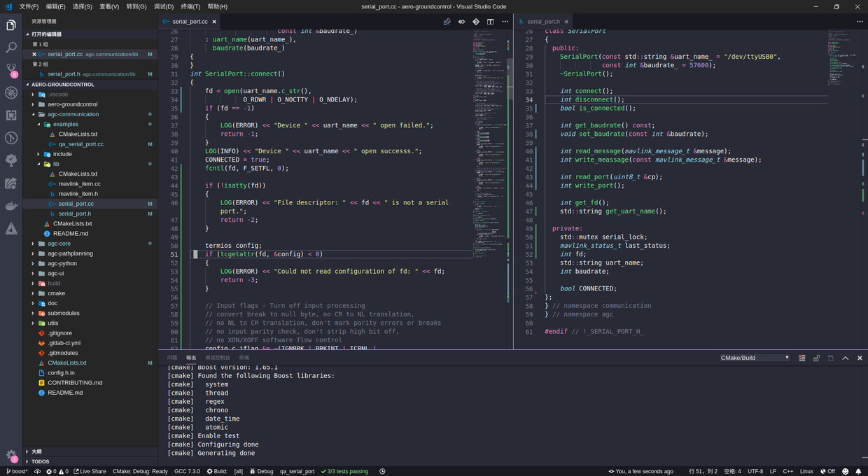Synchronize changes cloud icon in status bar
The width and height of the screenshot is (868, 476).
tap(38, 471)
